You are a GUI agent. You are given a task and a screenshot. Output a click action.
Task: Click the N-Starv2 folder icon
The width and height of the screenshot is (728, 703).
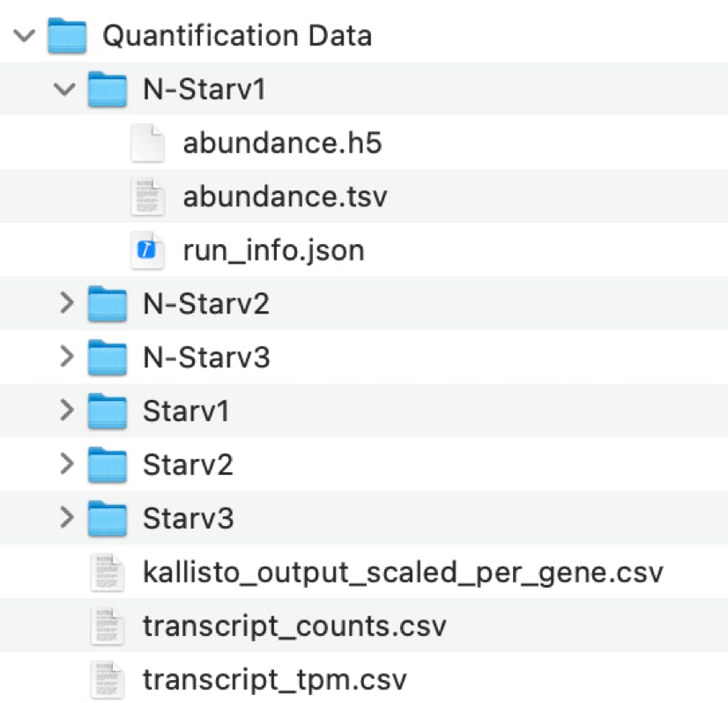tap(109, 304)
